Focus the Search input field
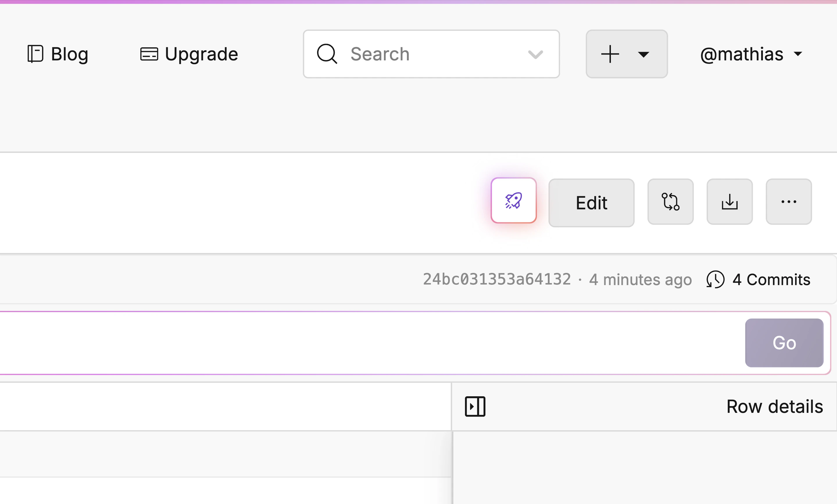The width and height of the screenshot is (837, 504). 431,54
